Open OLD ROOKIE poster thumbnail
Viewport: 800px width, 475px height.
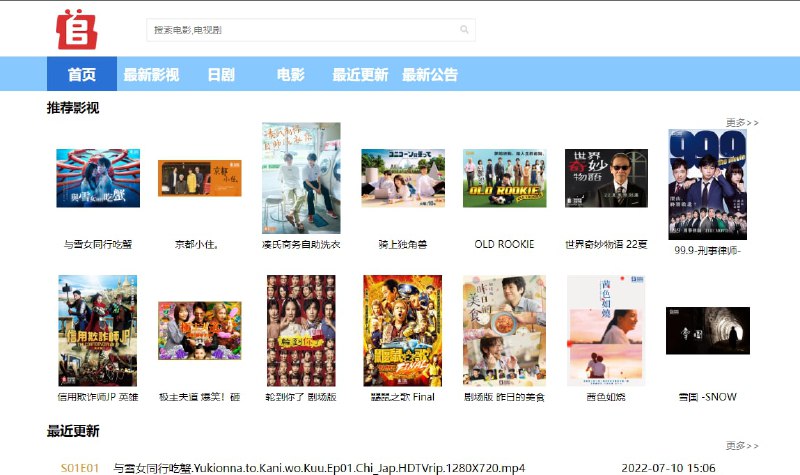[505, 178]
